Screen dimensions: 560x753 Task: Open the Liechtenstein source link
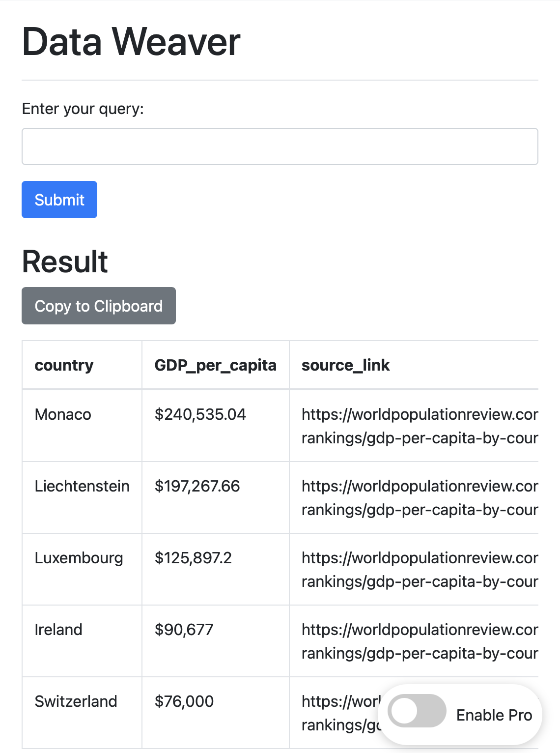click(420, 497)
